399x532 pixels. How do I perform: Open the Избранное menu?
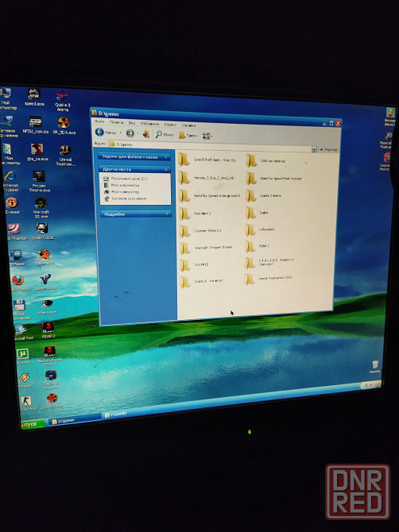coord(149,124)
